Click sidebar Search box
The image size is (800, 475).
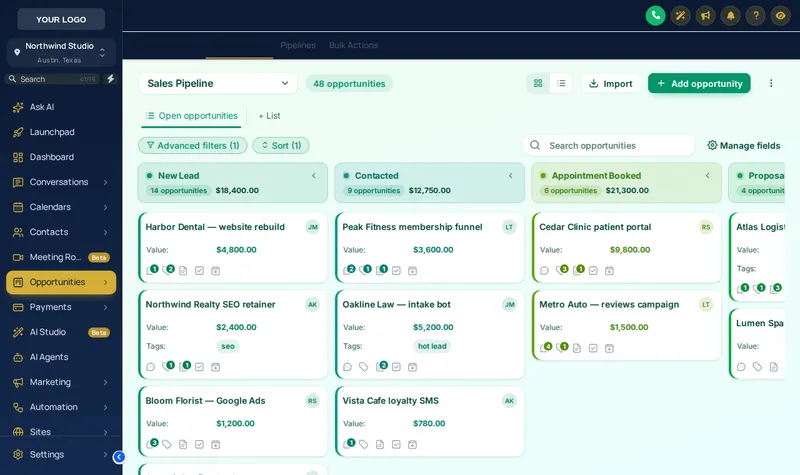[x=53, y=79]
